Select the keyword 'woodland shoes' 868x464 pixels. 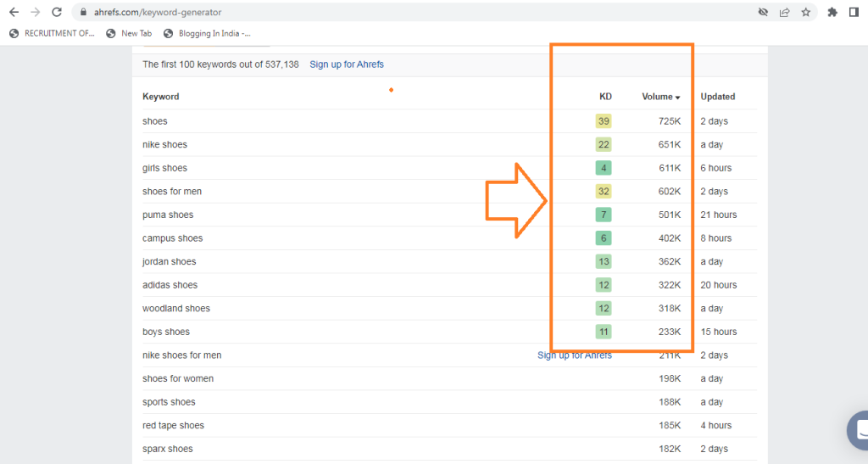[176, 309]
